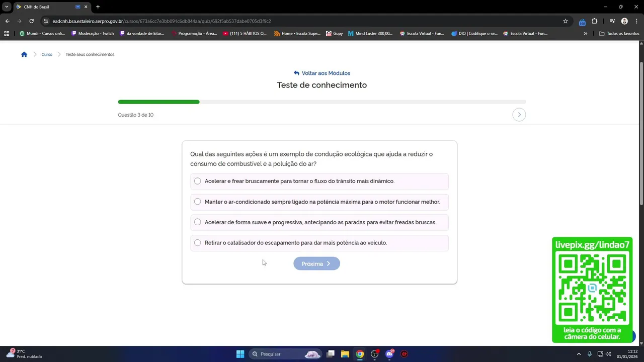Open the tab search dropdown arrow
The height and width of the screenshot is (362, 644).
(x=7, y=7)
